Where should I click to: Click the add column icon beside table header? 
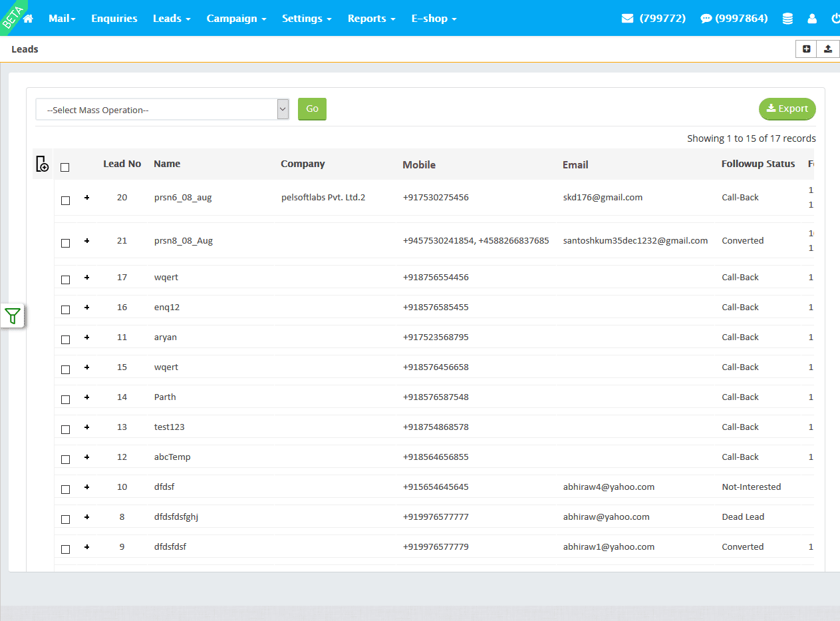pyautogui.click(x=42, y=164)
